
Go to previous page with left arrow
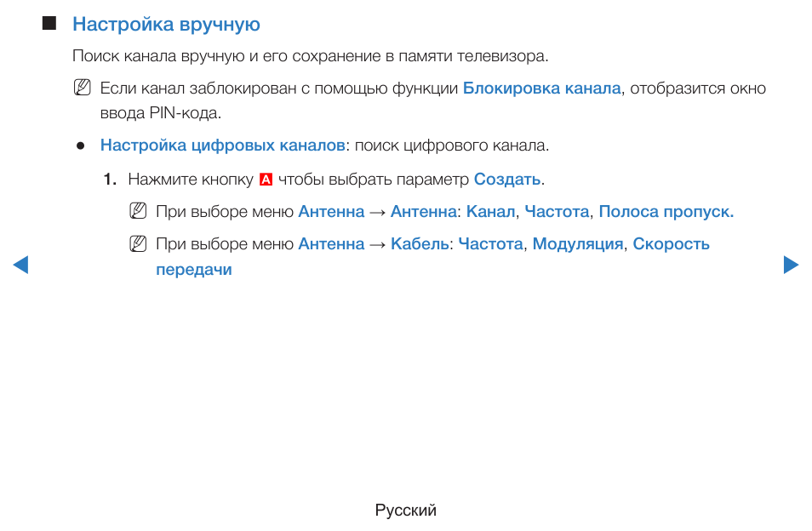point(20,265)
